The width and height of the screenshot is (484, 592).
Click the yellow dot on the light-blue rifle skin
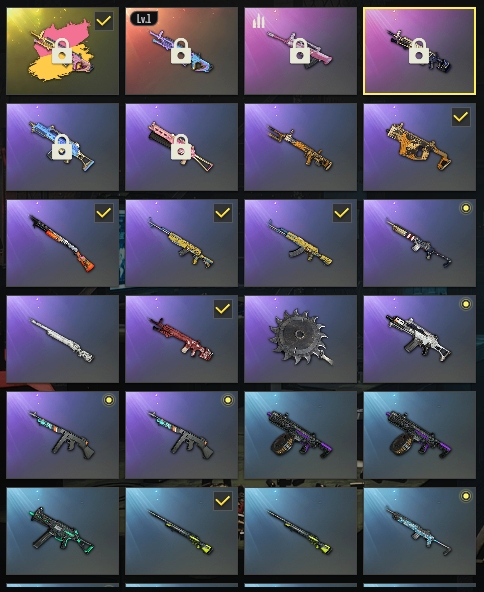pos(466,496)
